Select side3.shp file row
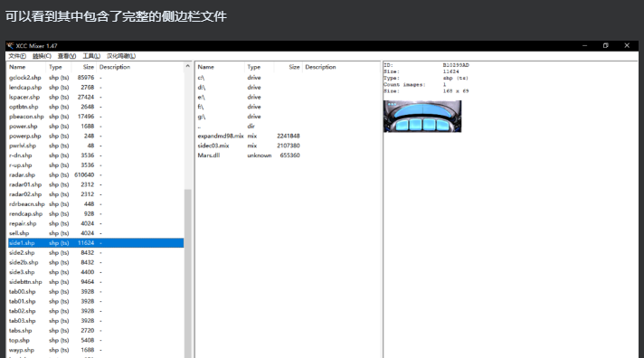The height and width of the screenshot is (358, 644). click(96, 272)
